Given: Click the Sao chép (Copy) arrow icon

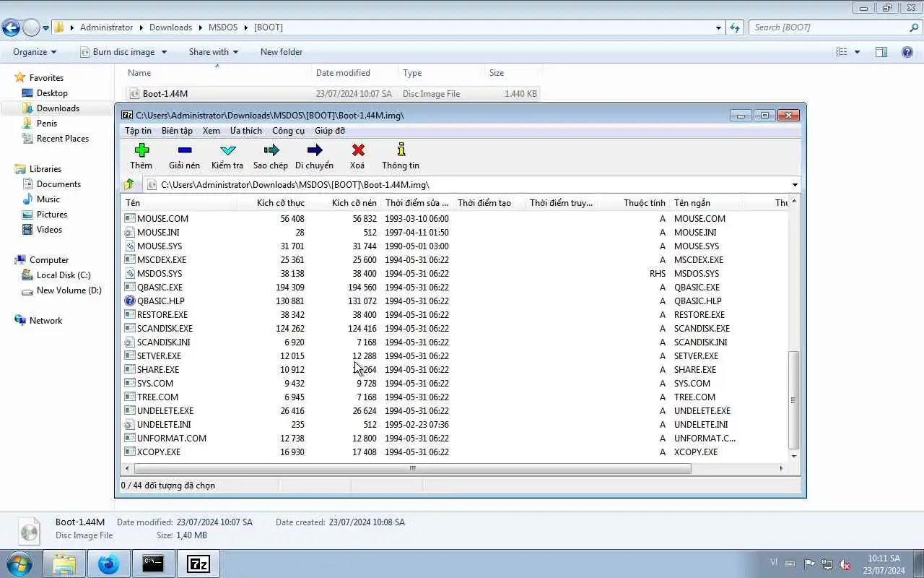Looking at the screenshot, I should coord(271,150).
